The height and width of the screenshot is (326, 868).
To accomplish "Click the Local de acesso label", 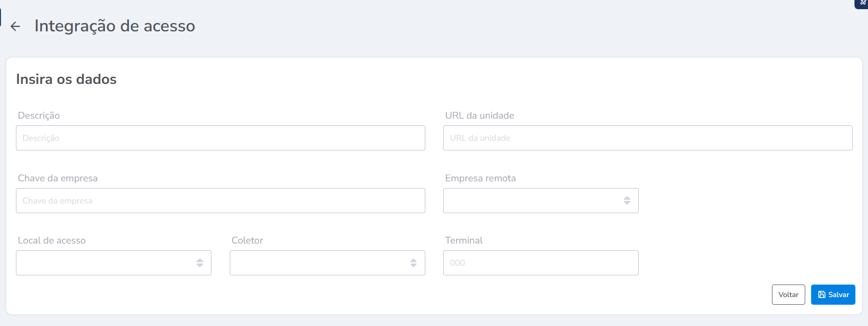I will pyautogui.click(x=52, y=240).
